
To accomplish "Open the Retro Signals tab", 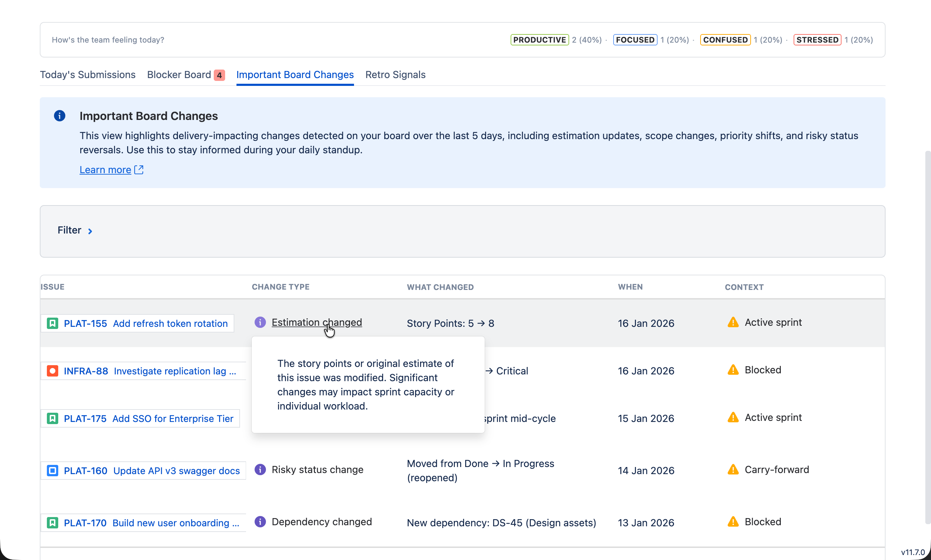I will [395, 74].
